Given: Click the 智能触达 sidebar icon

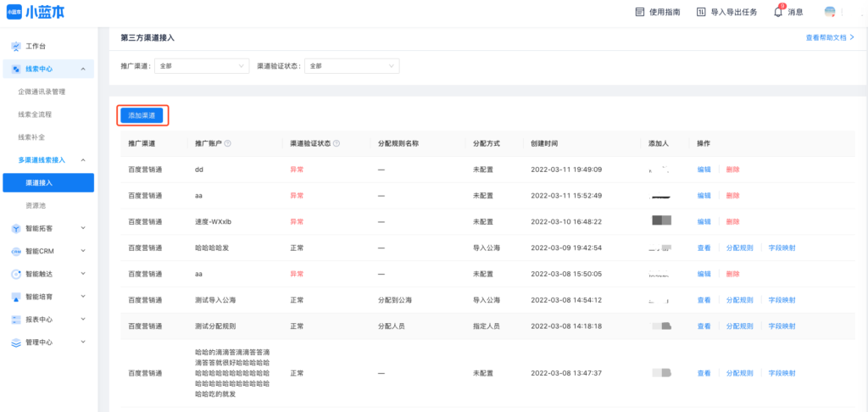Looking at the screenshot, I should coord(16,274).
